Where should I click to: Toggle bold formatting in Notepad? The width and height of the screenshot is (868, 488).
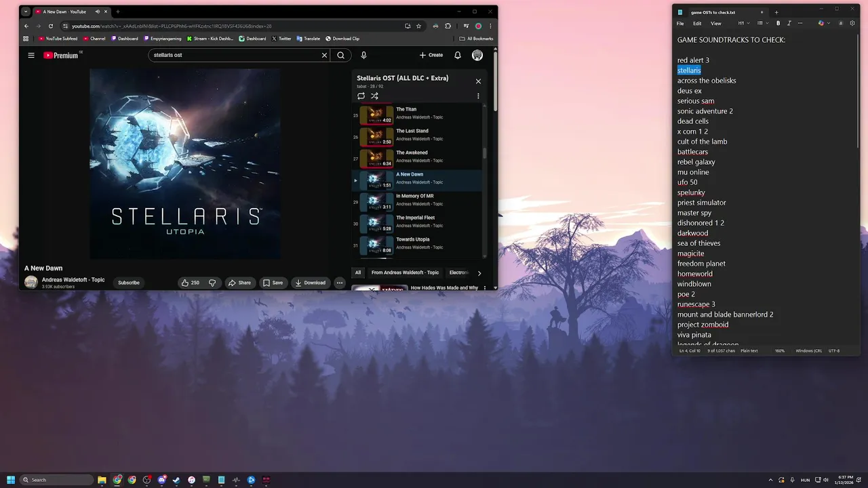778,23
